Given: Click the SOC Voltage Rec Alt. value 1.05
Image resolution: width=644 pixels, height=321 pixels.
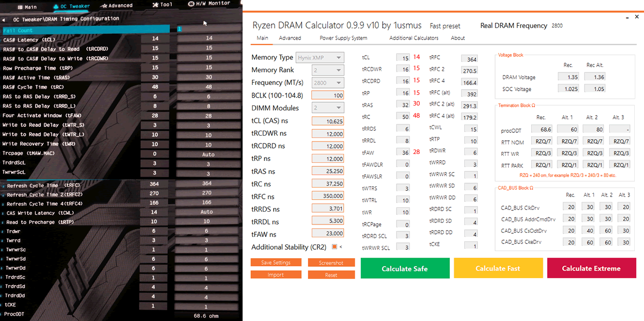Looking at the screenshot, I should coord(595,89).
